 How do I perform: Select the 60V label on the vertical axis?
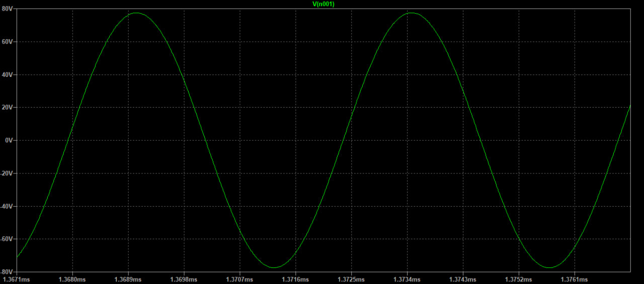7,42
